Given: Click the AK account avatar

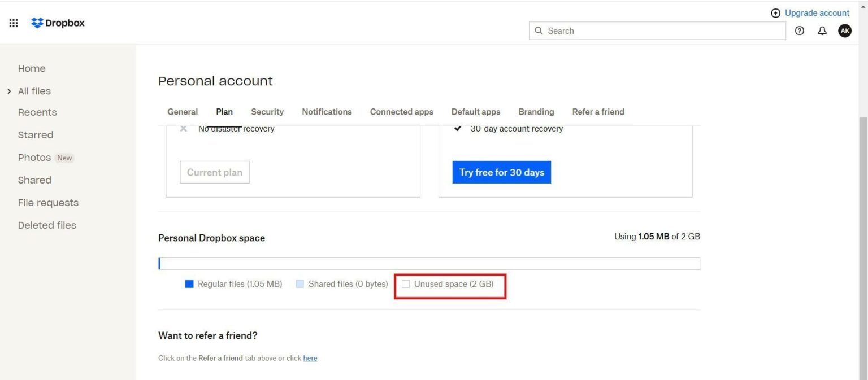Looking at the screenshot, I should click(x=844, y=31).
